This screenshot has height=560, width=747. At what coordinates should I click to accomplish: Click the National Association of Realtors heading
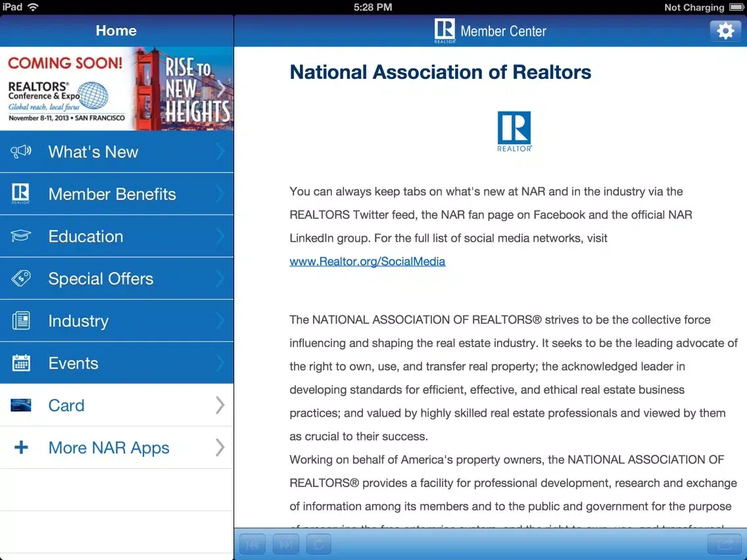coord(440,72)
